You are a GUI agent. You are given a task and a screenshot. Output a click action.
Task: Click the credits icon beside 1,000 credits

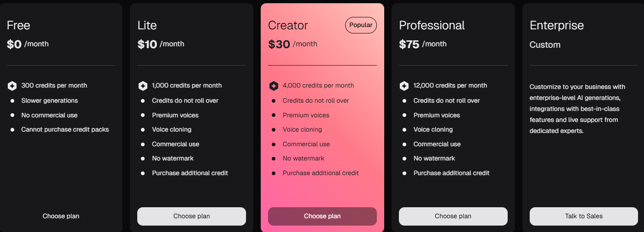coord(143,86)
